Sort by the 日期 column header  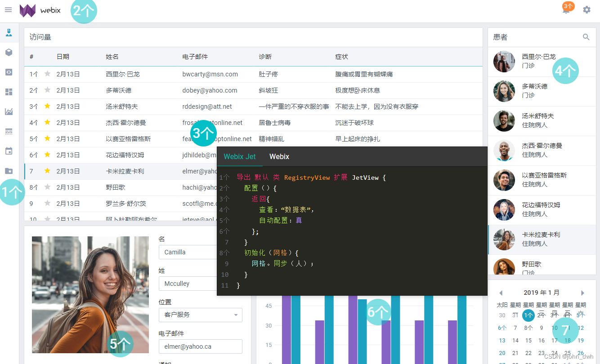63,57
